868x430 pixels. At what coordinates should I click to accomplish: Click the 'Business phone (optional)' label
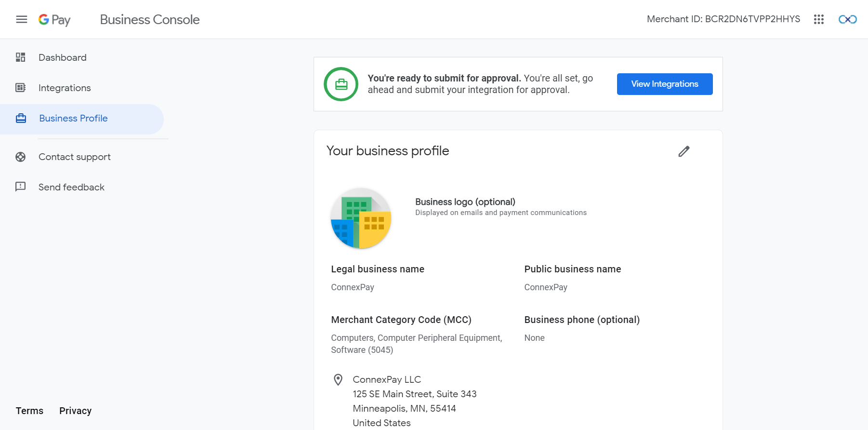(582, 320)
